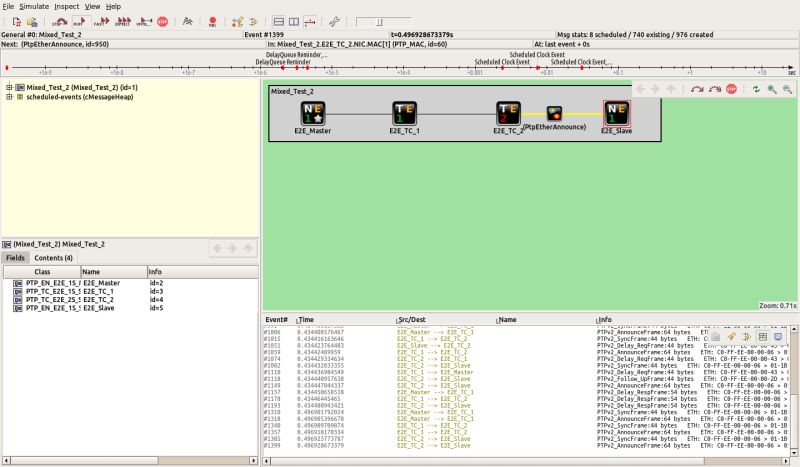Switch to the Fields tab
This screenshot has height=467, width=800.
(x=15, y=258)
